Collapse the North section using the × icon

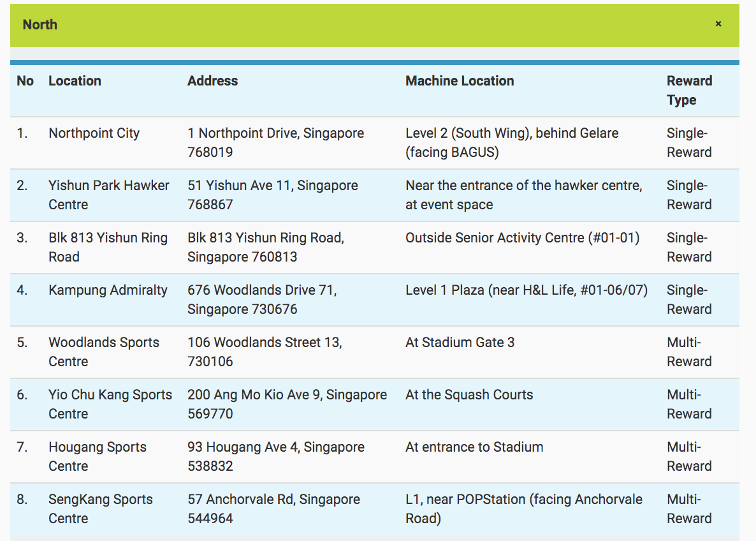pos(718,24)
